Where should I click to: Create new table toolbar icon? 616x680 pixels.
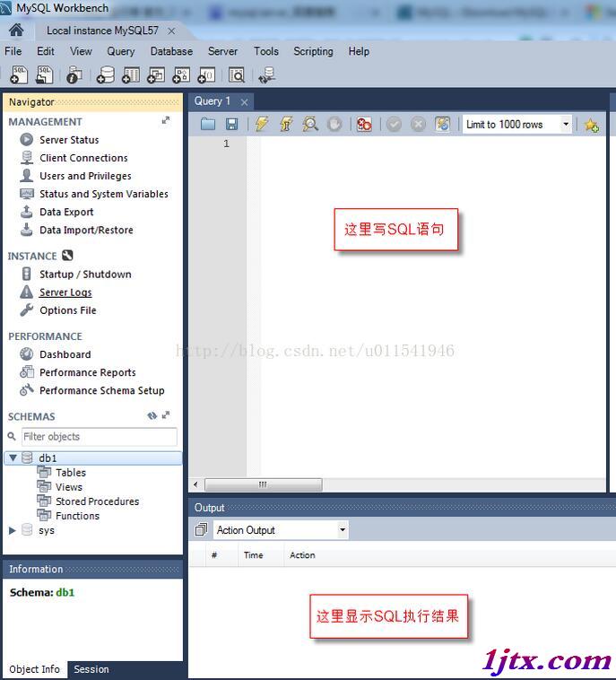click(131, 75)
